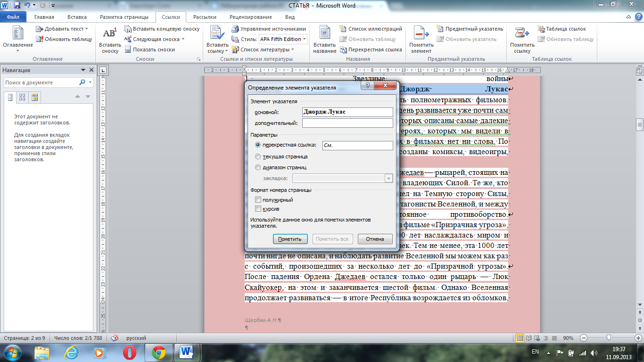Close the Навигация pane
Screen dimensions: 644x362
[x=91, y=70]
